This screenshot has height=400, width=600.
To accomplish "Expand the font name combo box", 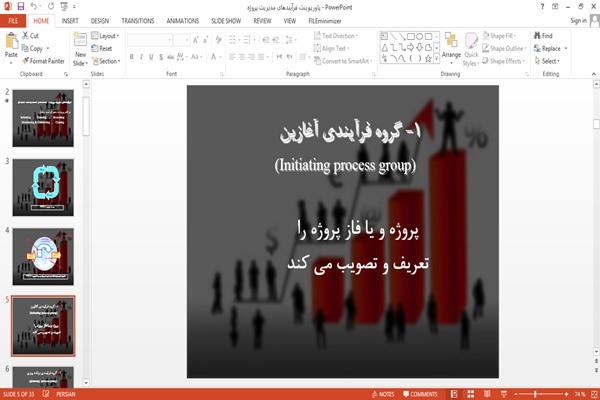I will pos(169,40).
